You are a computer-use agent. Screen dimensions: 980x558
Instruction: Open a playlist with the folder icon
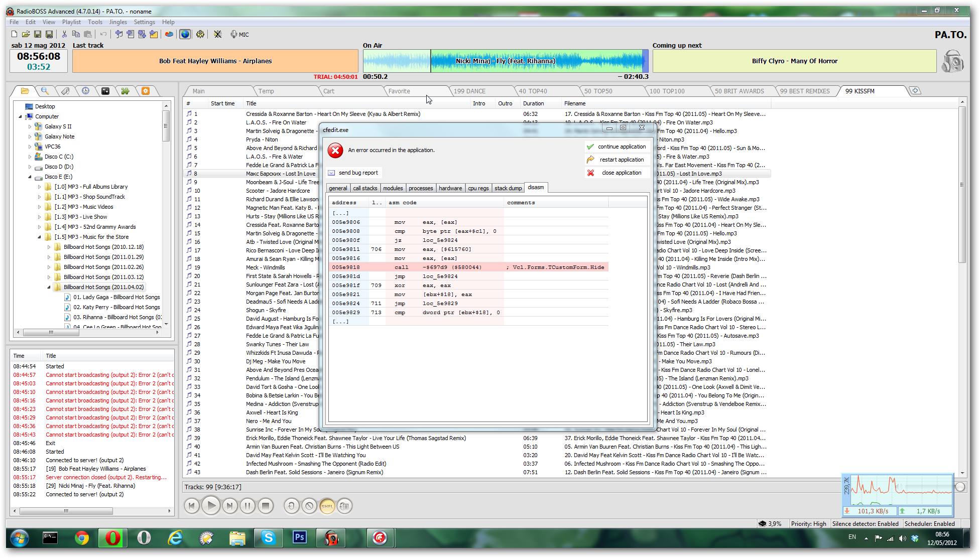coord(26,34)
